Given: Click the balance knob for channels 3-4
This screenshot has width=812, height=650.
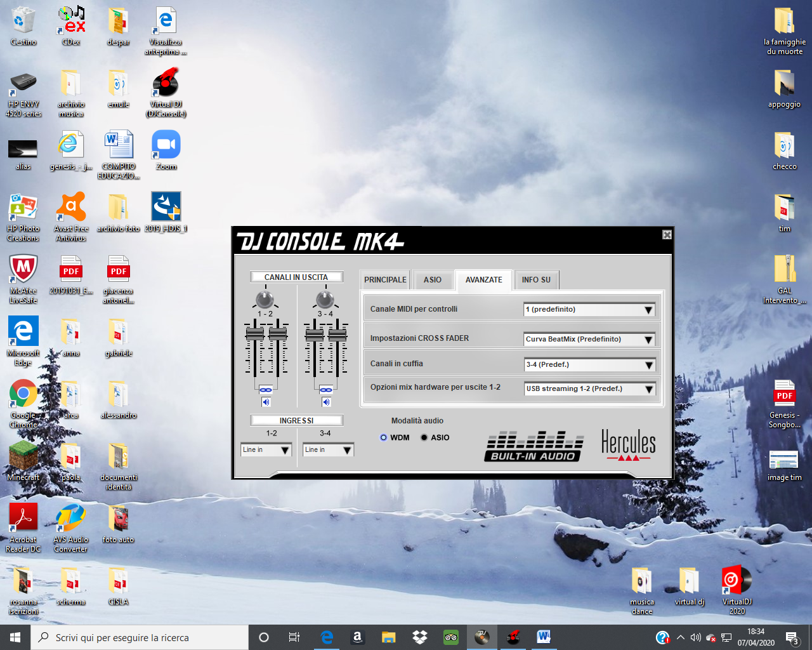Looking at the screenshot, I should coord(325,299).
